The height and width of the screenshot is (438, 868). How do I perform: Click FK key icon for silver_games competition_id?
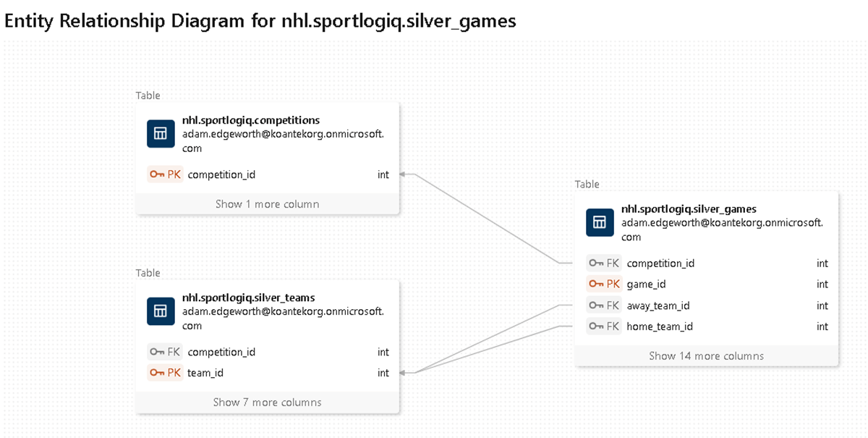click(596, 264)
